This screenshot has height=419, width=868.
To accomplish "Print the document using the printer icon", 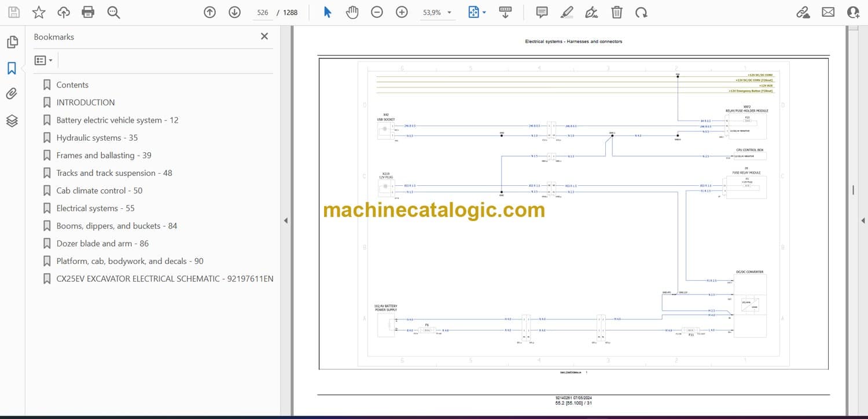I will click(88, 12).
